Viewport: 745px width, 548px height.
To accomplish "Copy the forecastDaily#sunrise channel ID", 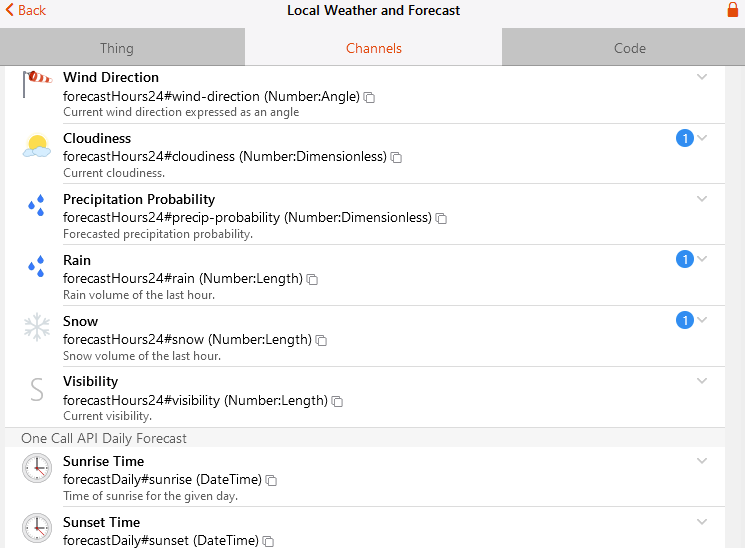I will click(x=271, y=480).
